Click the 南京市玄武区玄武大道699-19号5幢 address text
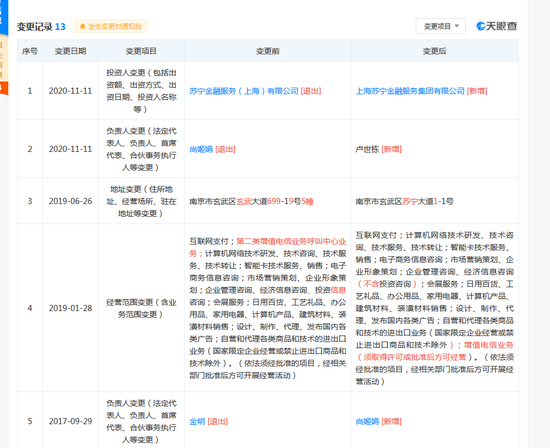The height and width of the screenshot is (448, 550). (x=251, y=201)
